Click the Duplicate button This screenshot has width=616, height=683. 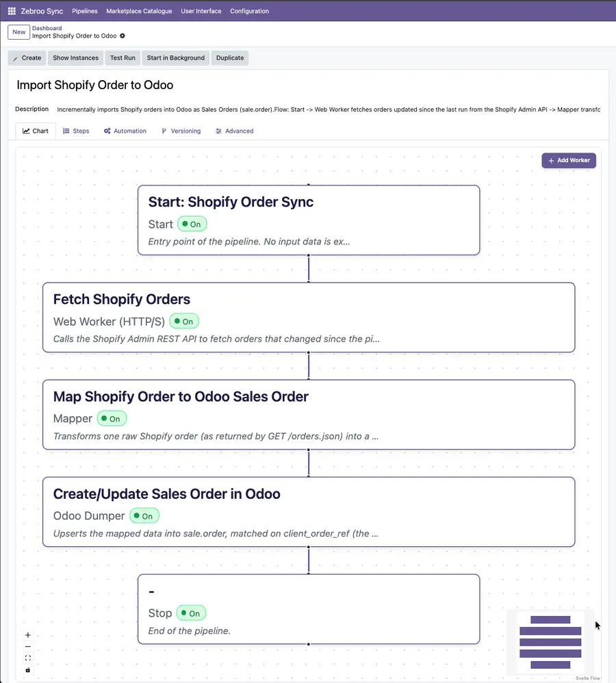pyautogui.click(x=229, y=58)
